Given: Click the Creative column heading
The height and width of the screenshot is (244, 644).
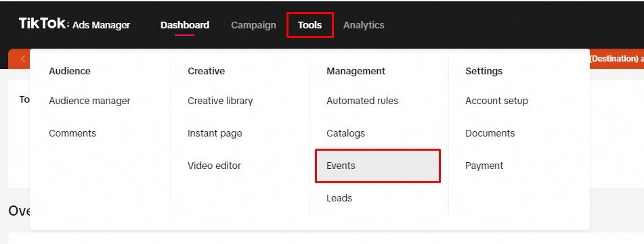Looking at the screenshot, I should [206, 71].
